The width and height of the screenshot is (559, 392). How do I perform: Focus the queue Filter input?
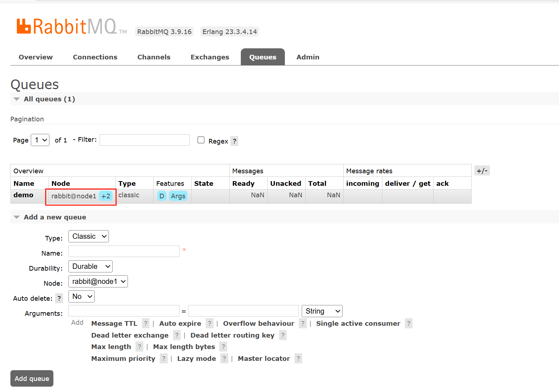[145, 140]
